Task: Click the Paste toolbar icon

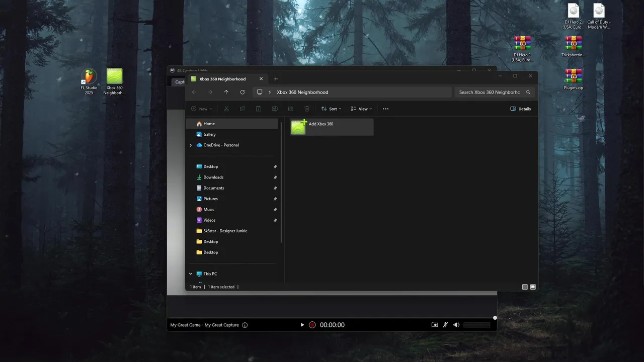Action: [259, 109]
